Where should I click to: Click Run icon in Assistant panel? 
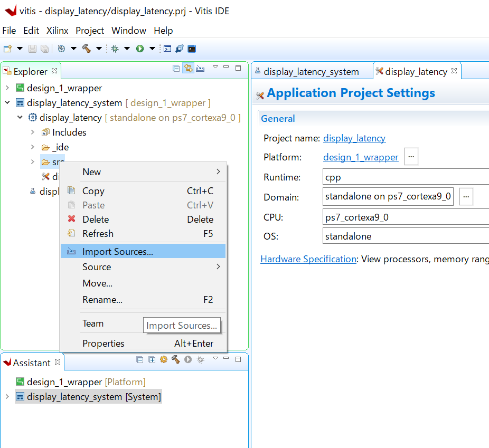pyautogui.click(x=188, y=359)
